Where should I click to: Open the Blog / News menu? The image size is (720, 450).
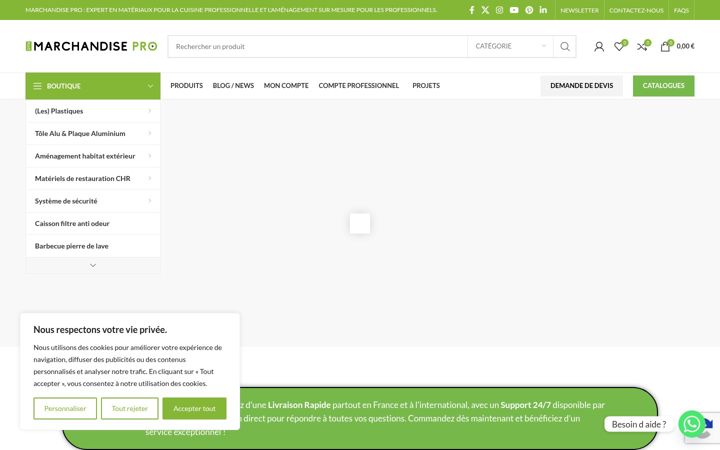click(233, 86)
